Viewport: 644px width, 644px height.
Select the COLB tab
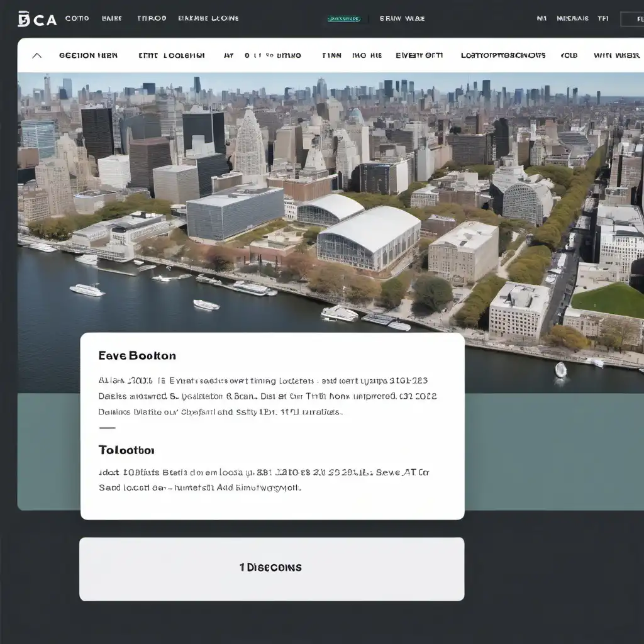pos(569,55)
